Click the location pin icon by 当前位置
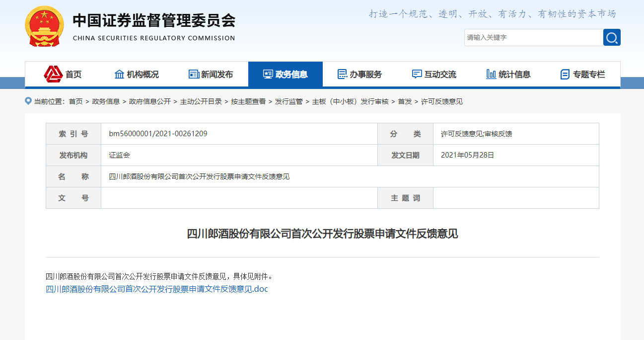 tap(28, 101)
